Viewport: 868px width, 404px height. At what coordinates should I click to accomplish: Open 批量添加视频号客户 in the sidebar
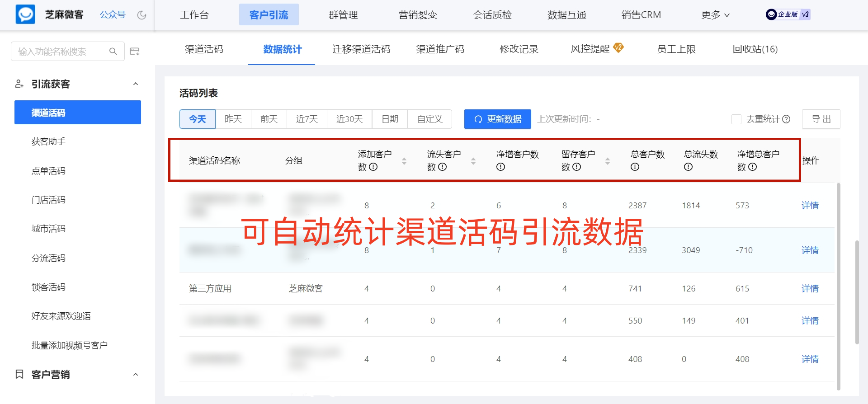point(70,345)
